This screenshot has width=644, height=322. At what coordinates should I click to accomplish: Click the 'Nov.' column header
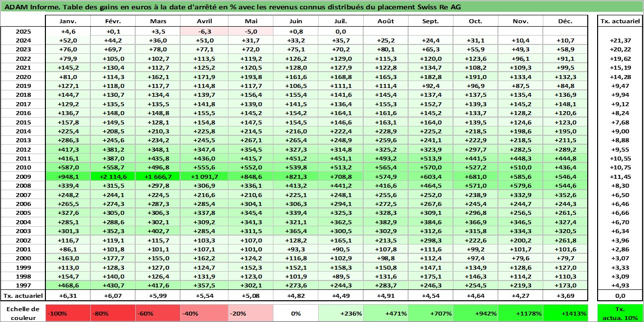(x=521, y=21)
